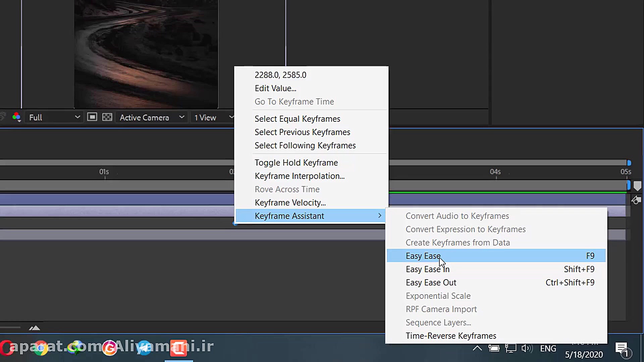Toggle the transparency grid checkerboard
This screenshot has width=644, height=362.
click(x=107, y=117)
